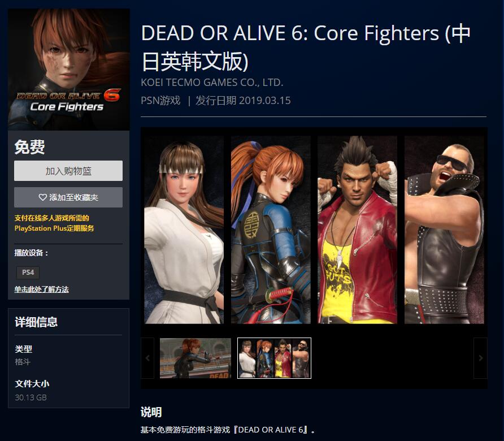Click the game cover art image
Screen dimensions: 504x441
click(x=69, y=70)
